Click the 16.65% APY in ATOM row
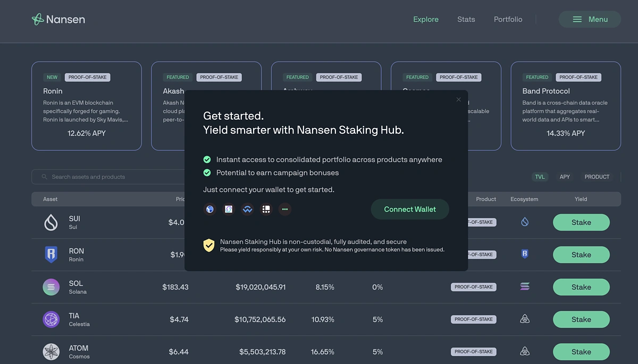The image size is (638, 364). (323, 352)
